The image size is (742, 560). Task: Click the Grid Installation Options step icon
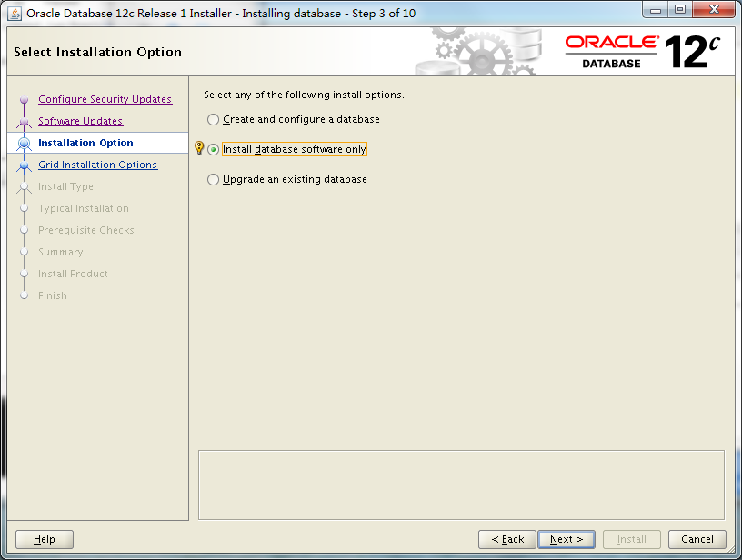point(24,165)
